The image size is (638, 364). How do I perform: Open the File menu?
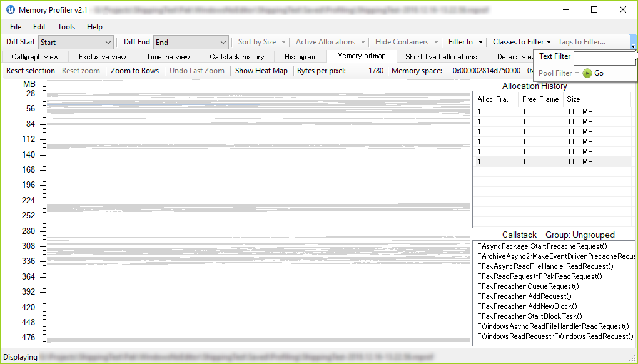[16, 27]
